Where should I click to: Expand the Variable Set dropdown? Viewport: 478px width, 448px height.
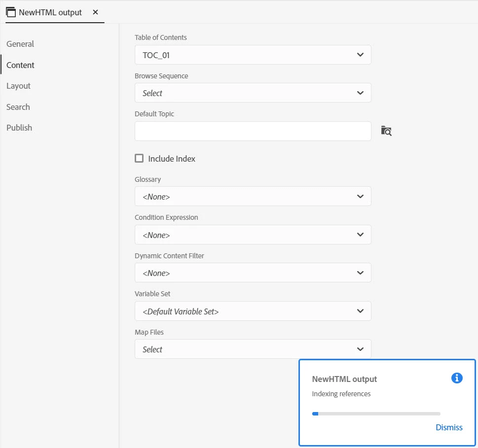[x=253, y=311]
